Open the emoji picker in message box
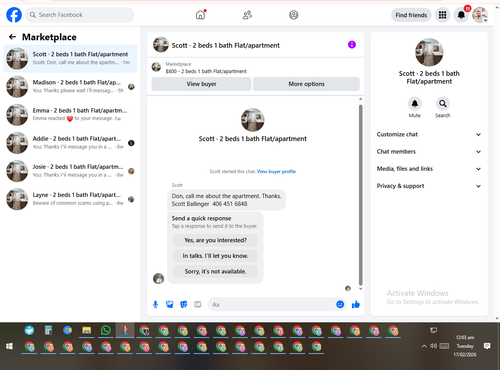Viewport: 500px width, 370px height. point(340,304)
